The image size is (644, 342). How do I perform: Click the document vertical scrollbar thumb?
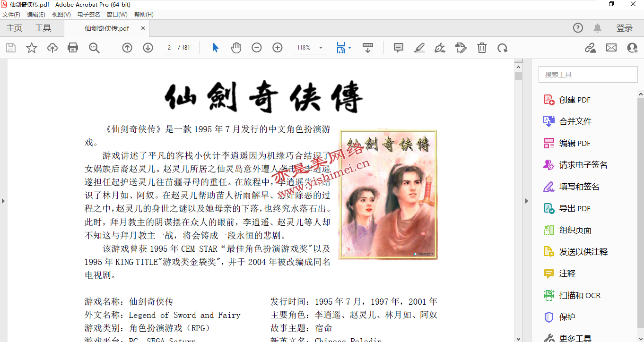[x=518, y=76]
